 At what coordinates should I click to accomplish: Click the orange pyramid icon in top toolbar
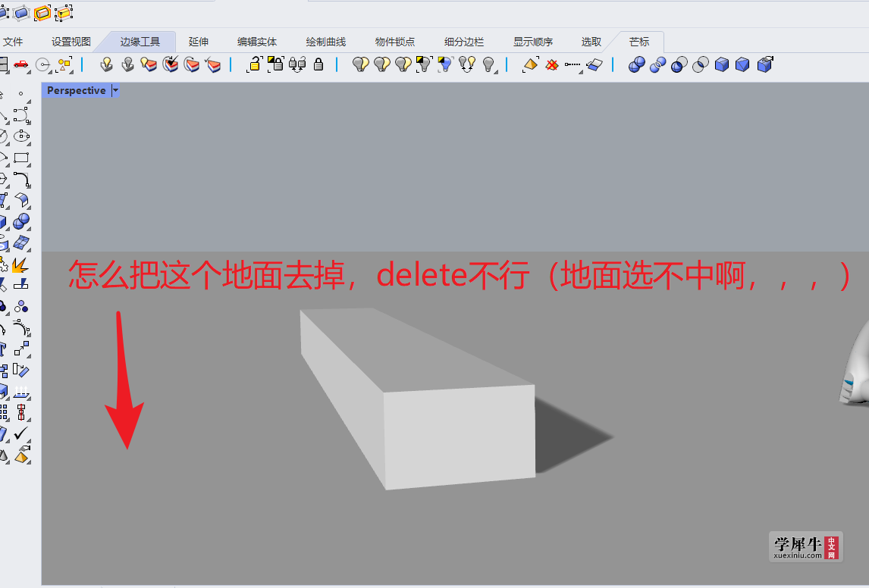tap(530, 64)
